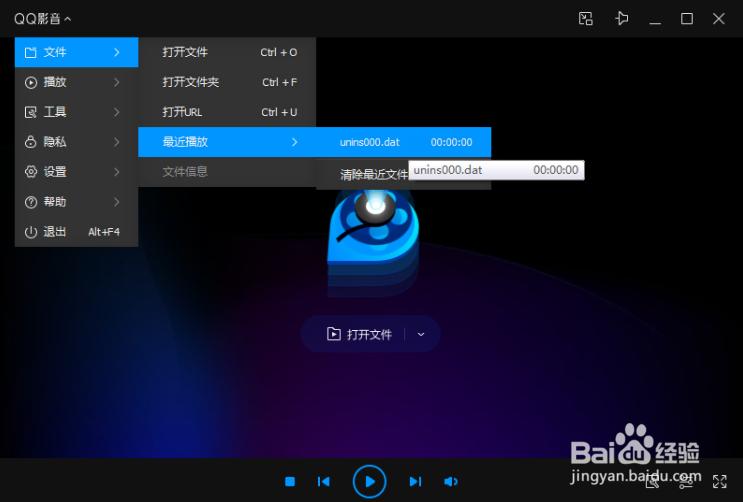Image resolution: width=743 pixels, height=502 pixels.
Task: Click the power icon beside 退出
Action: pos(31,232)
